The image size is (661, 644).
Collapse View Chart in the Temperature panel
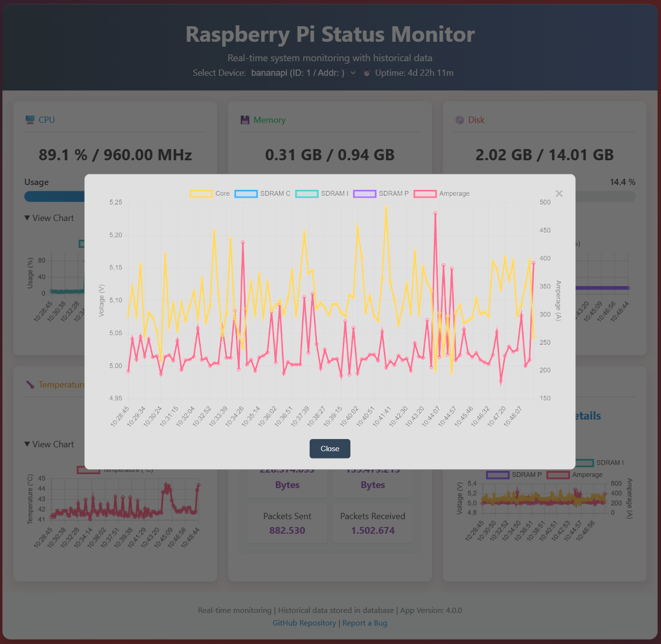49,444
